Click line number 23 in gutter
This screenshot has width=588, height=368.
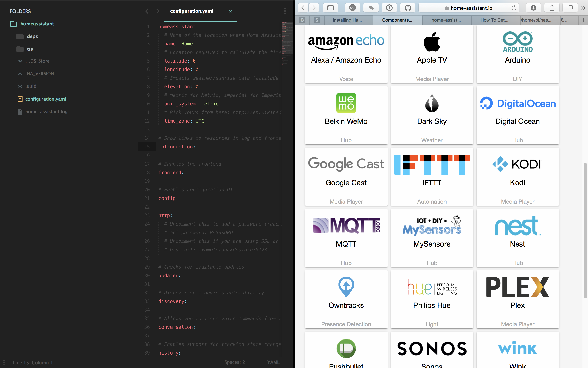pyautogui.click(x=147, y=215)
